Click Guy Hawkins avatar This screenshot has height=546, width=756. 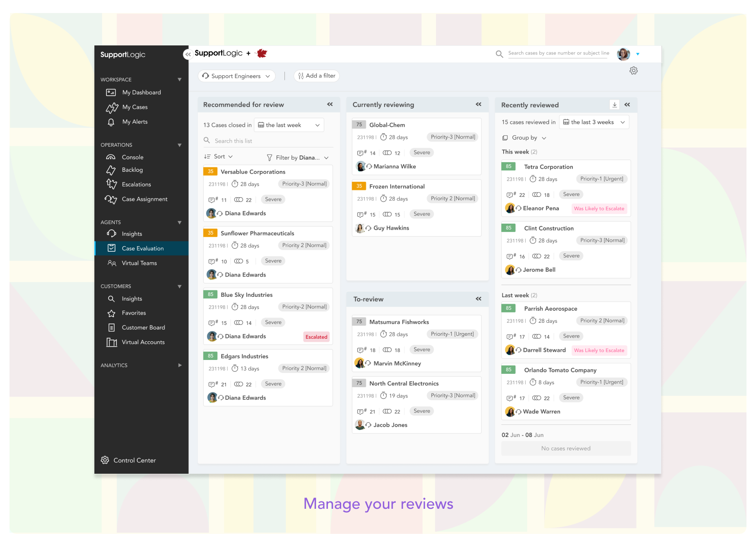point(360,228)
